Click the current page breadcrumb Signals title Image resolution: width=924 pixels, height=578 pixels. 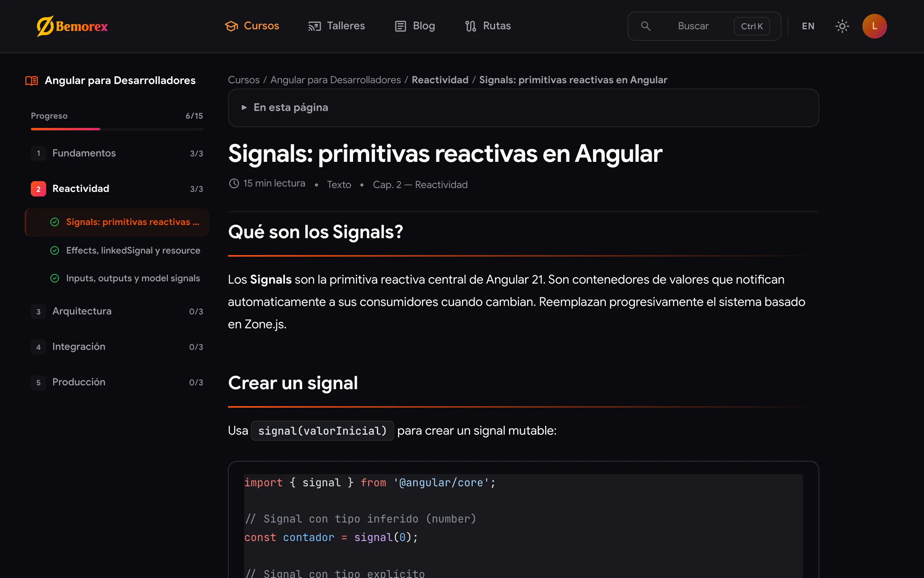pos(573,80)
